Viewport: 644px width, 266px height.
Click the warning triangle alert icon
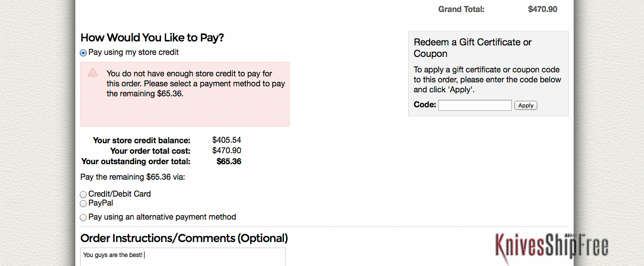93,73
